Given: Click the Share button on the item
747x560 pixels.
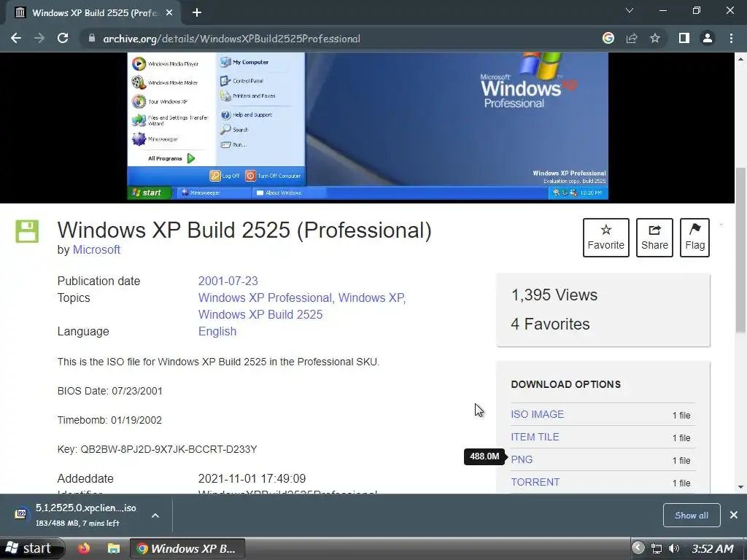Looking at the screenshot, I should pyautogui.click(x=654, y=238).
